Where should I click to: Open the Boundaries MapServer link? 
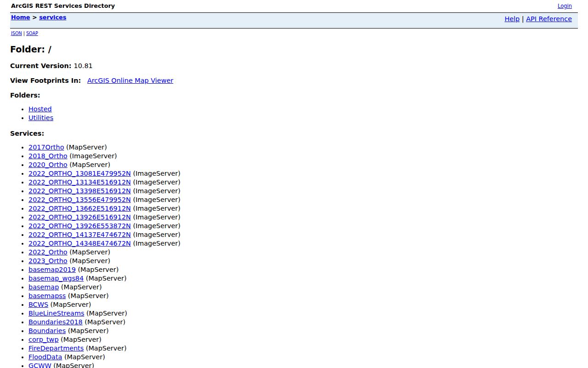tap(47, 331)
